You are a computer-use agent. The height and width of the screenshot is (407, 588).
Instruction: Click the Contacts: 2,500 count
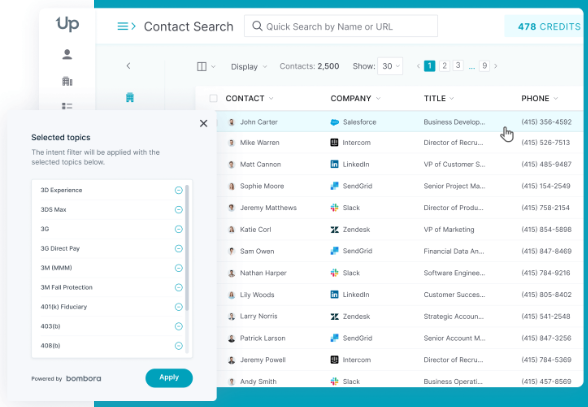click(309, 66)
